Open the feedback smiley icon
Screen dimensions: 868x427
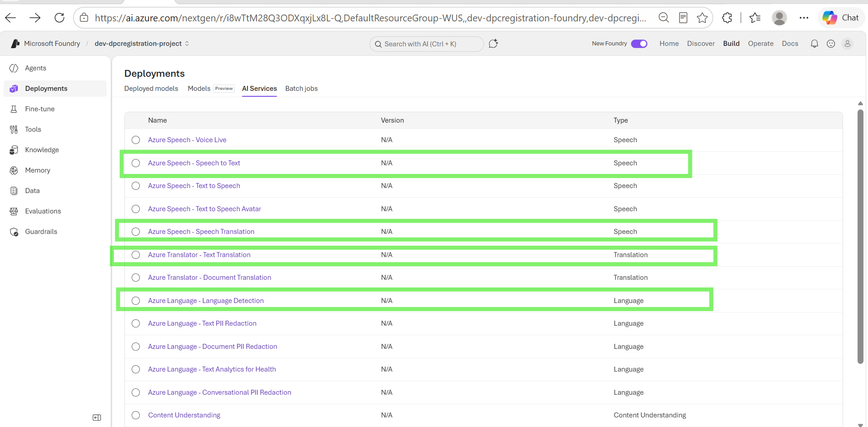point(831,44)
